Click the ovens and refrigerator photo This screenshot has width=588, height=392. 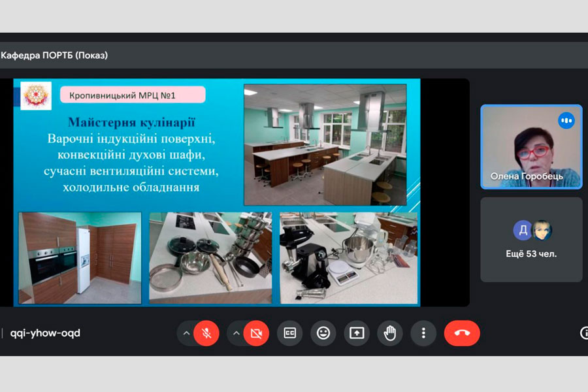point(80,258)
